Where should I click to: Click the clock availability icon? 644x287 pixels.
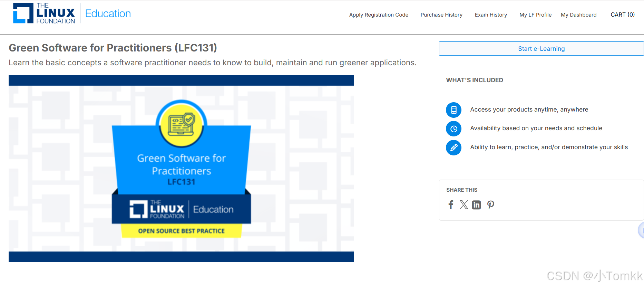(453, 128)
